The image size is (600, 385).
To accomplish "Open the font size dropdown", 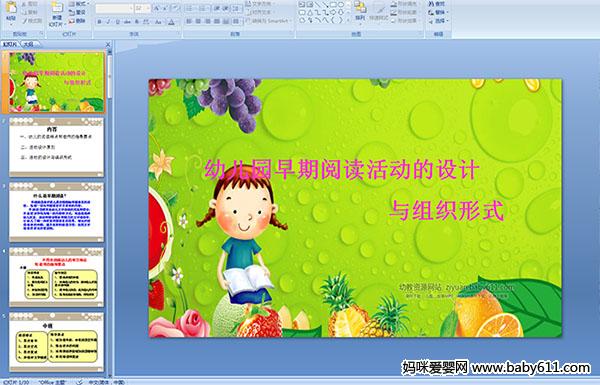I will 148,8.
